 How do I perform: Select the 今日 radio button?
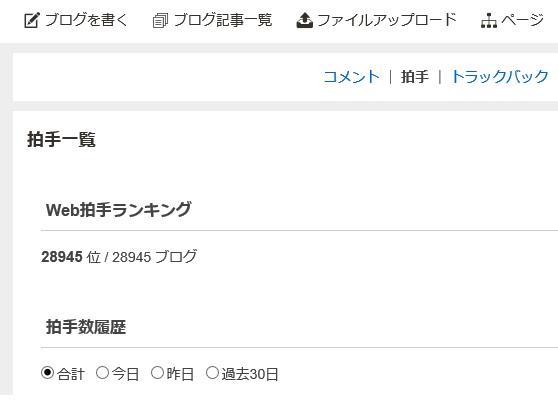click(102, 373)
